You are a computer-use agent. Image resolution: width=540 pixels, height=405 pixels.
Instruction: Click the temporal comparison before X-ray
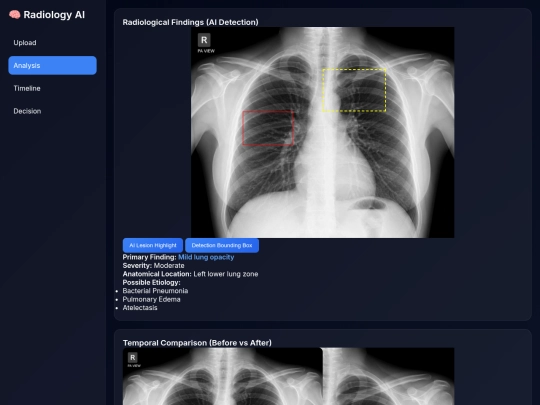coord(222,376)
